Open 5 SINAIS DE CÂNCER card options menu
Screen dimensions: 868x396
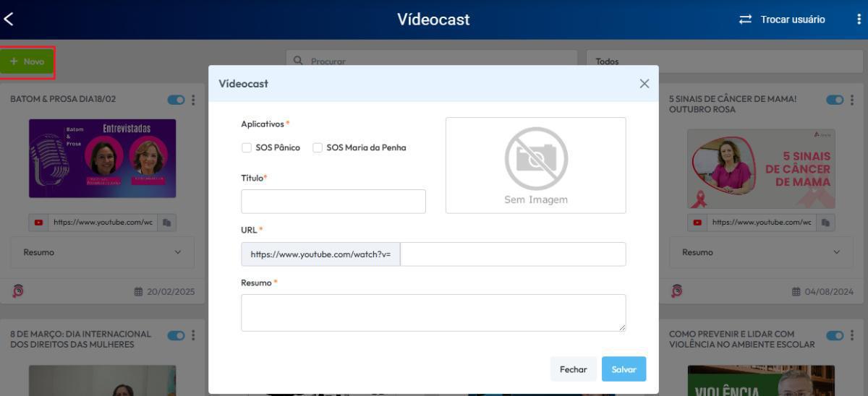tap(852, 100)
